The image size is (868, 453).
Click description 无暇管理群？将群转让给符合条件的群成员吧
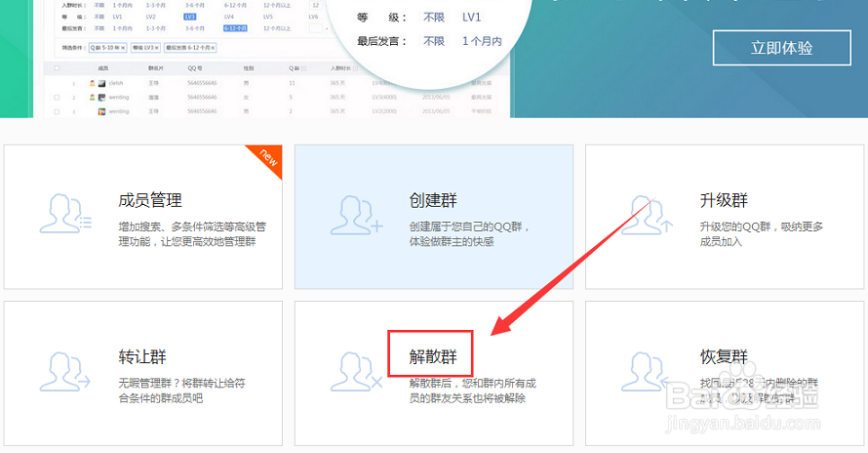[181, 391]
